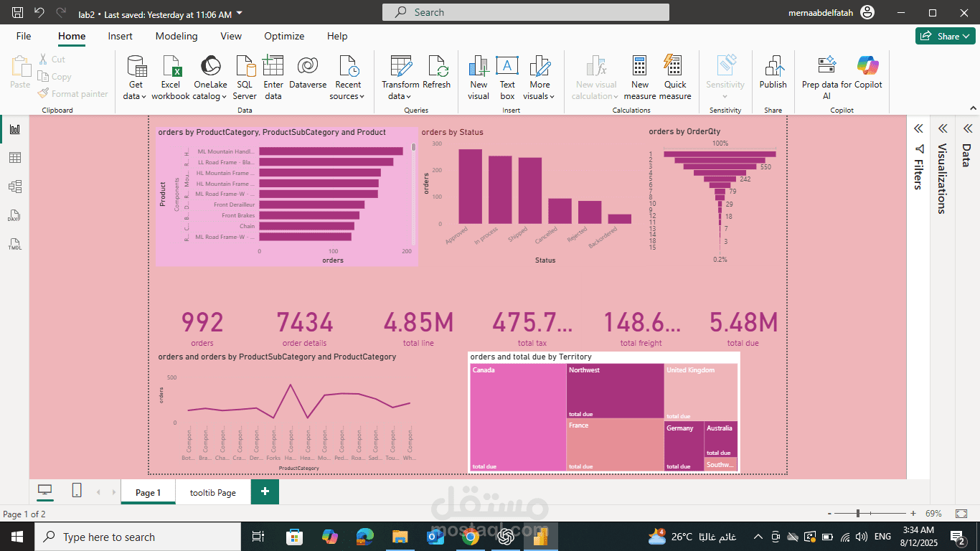Open Chrome from the taskbar
The height and width of the screenshot is (551, 980).
tap(471, 537)
